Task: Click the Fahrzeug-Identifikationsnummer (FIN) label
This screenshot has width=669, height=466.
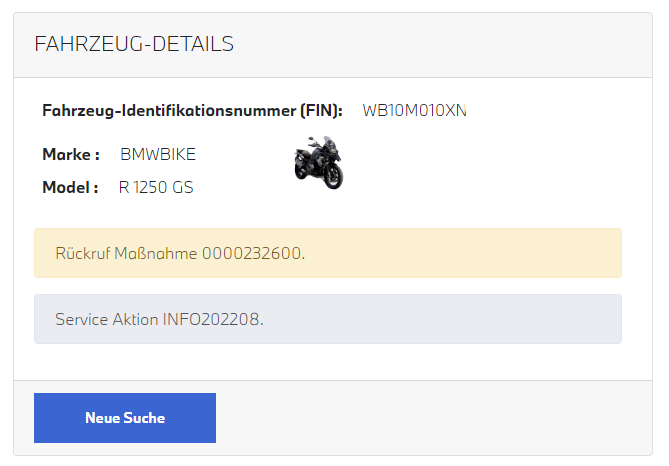Action: [192, 110]
